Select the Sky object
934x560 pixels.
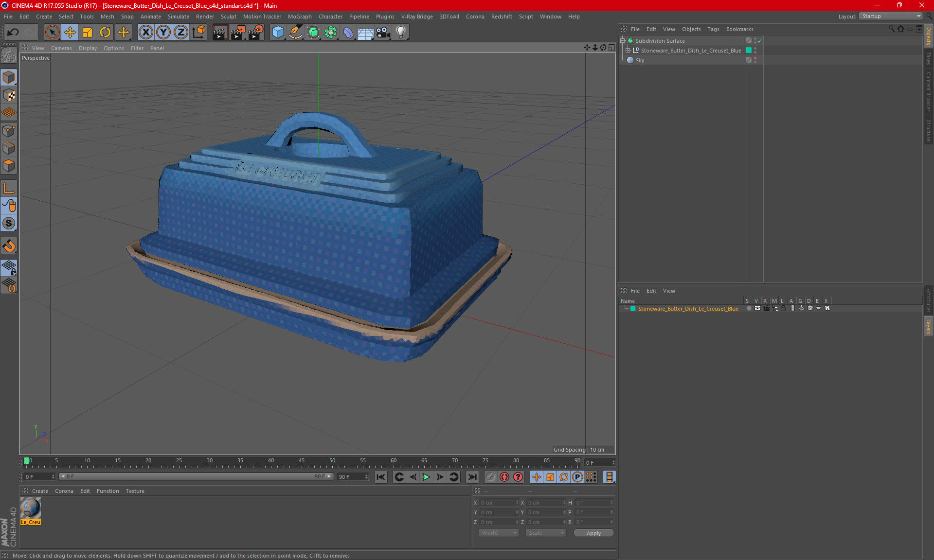click(640, 60)
